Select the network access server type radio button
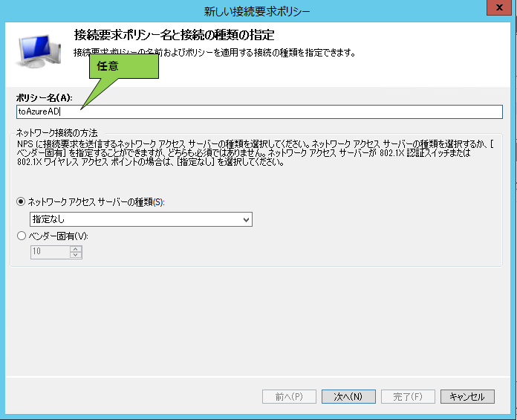517x420 pixels. pos(21,201)
